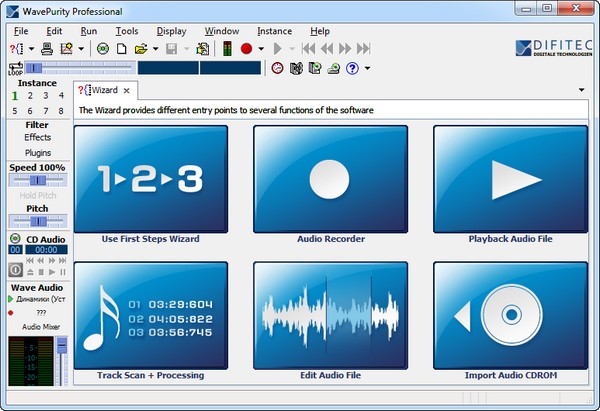Screen dimensions: 600x411
Task: Click the printer icon in toolbar
Action: point(47,48)
